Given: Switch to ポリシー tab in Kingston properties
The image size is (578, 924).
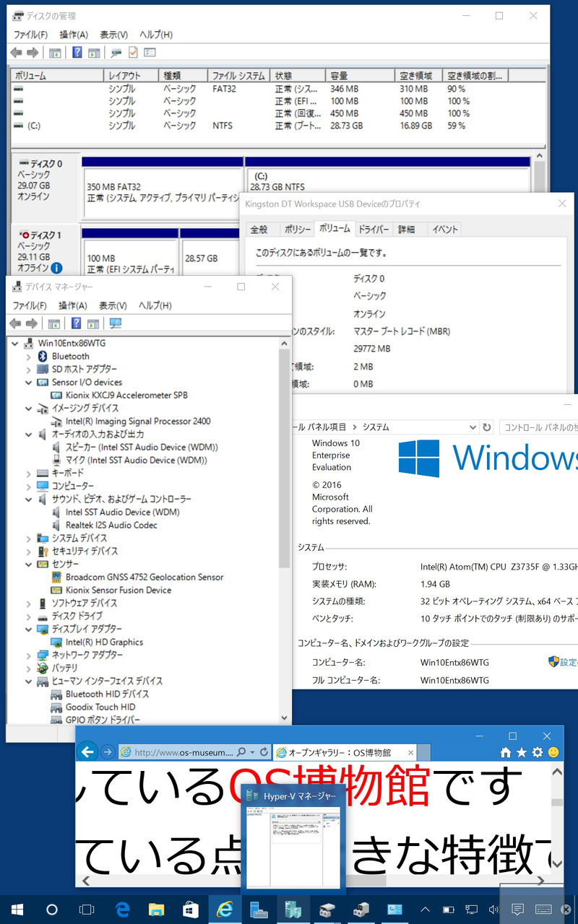Looking at the screenshot, I should [x=298, y=230].
